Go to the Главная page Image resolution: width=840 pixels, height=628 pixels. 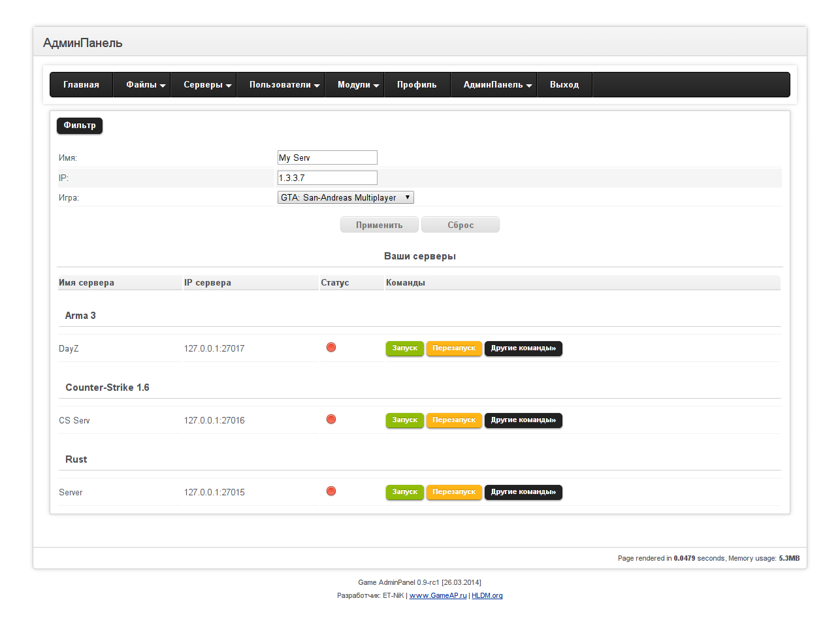click(x=81, y=85)
